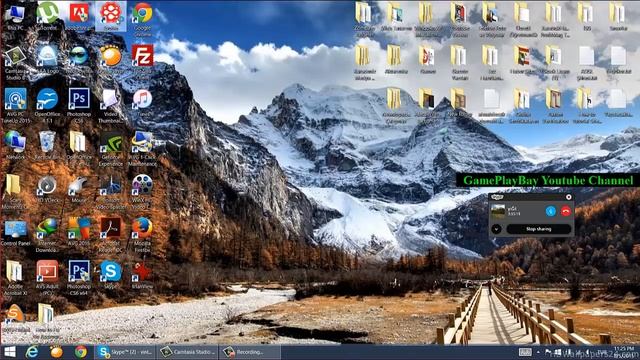The height and width of the screenshot is (360, 640).
Task: Open the HD VDeck shortcut
Action: click(x=47, y=189)
